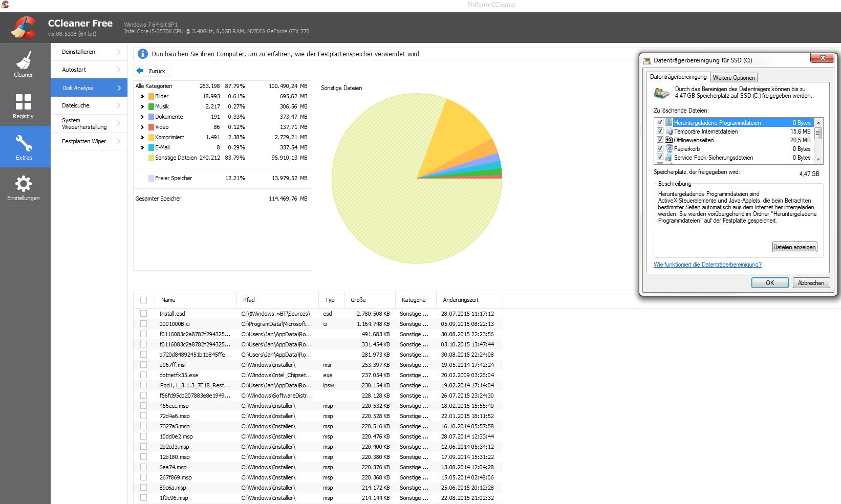Open the 'Wie funktioniert die Datenträgerbereinigung?' link
Image resolution: width=841 pixels, height=504 pixels.
707,265
